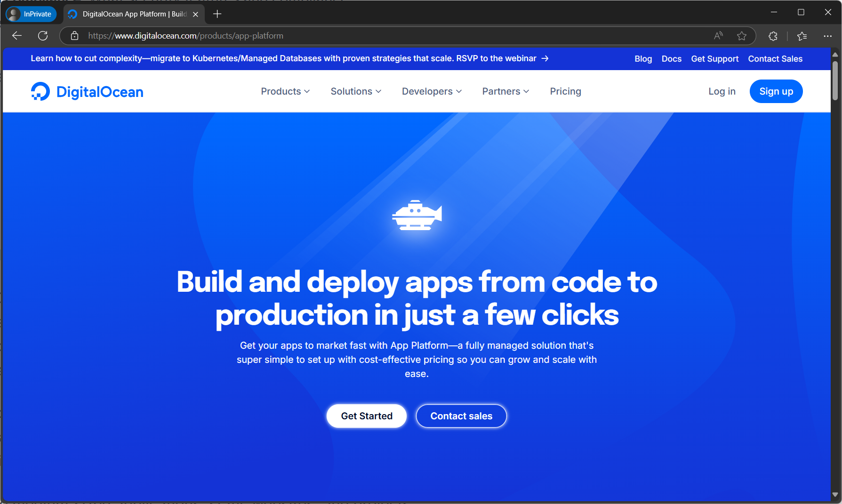
Task: Maximize the browser window
Action: [x=801, y=12]
